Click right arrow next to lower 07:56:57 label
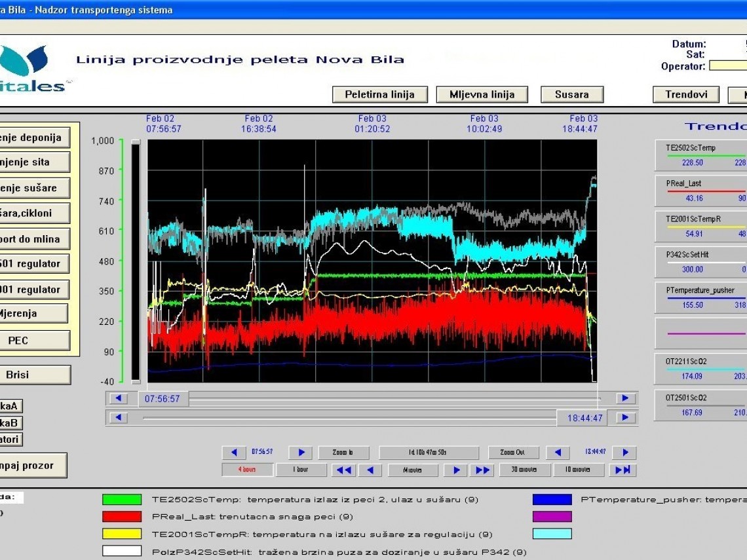This screenshot has height=560, width=747. coord(300,453)
